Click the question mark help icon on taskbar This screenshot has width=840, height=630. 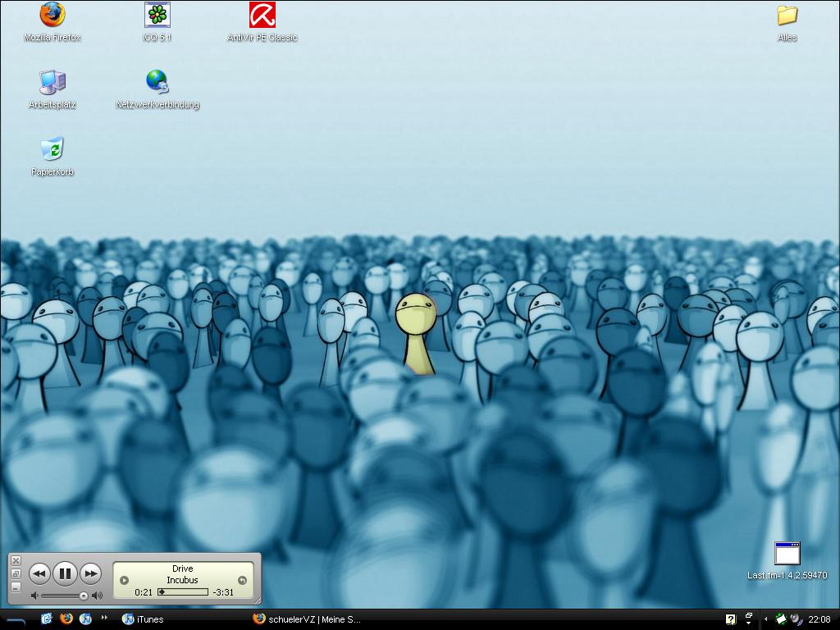[x=731, y=619]
